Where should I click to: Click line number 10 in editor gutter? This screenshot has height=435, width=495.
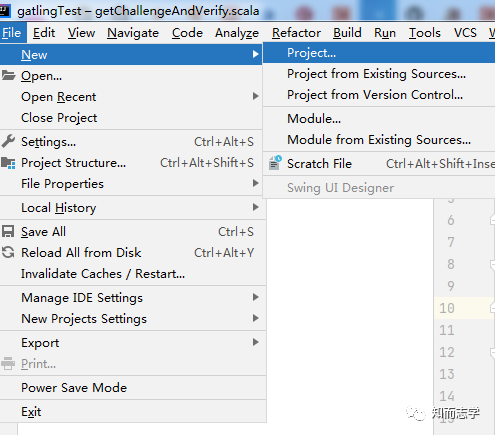tap(447, 308)
